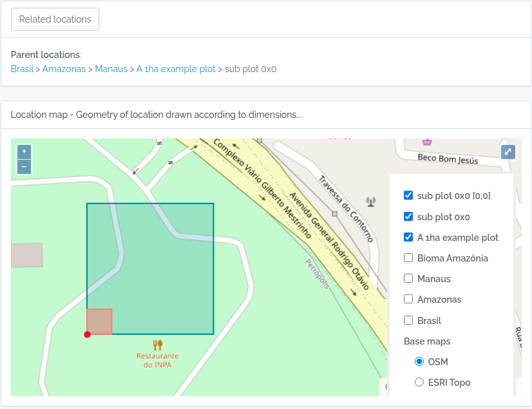The image size is (532, 409).
Task: Click the map zoom in button
Action: (24, 152)
